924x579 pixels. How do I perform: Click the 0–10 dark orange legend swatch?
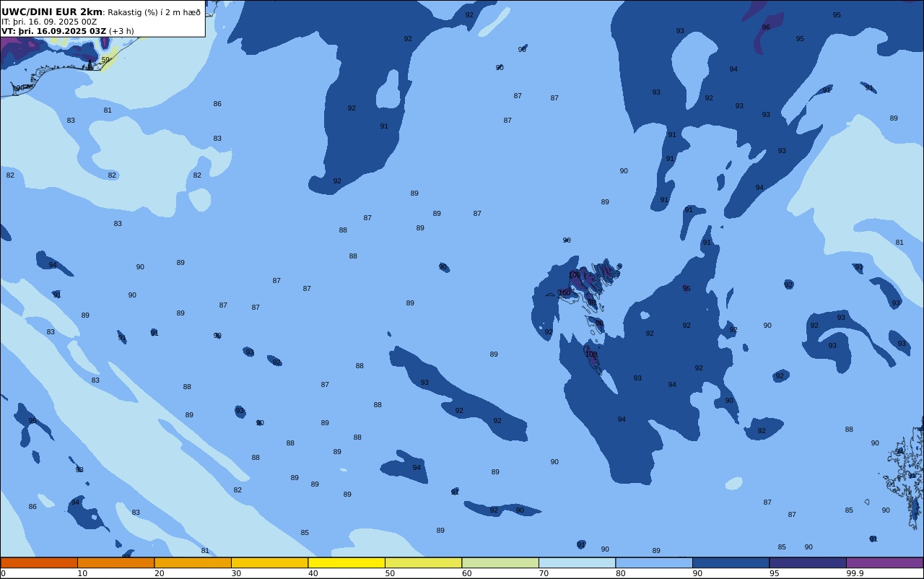[39, 562]
